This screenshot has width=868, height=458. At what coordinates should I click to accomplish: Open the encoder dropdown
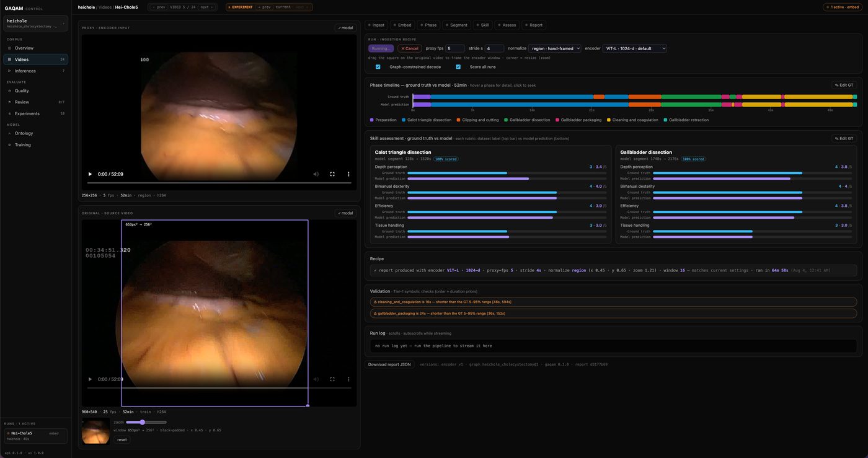click(x=635, y=48)
